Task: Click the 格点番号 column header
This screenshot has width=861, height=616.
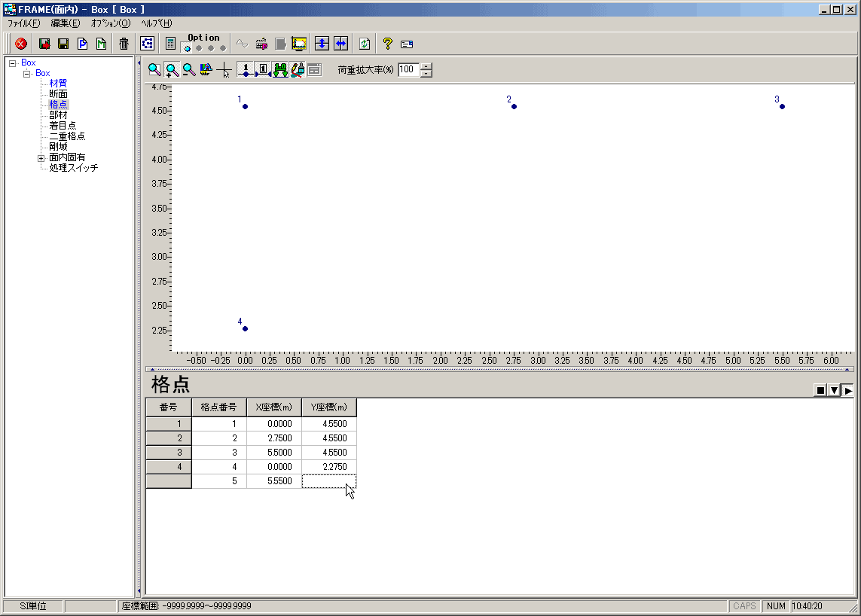Action: pyautogui.click(x=218, y=407)
